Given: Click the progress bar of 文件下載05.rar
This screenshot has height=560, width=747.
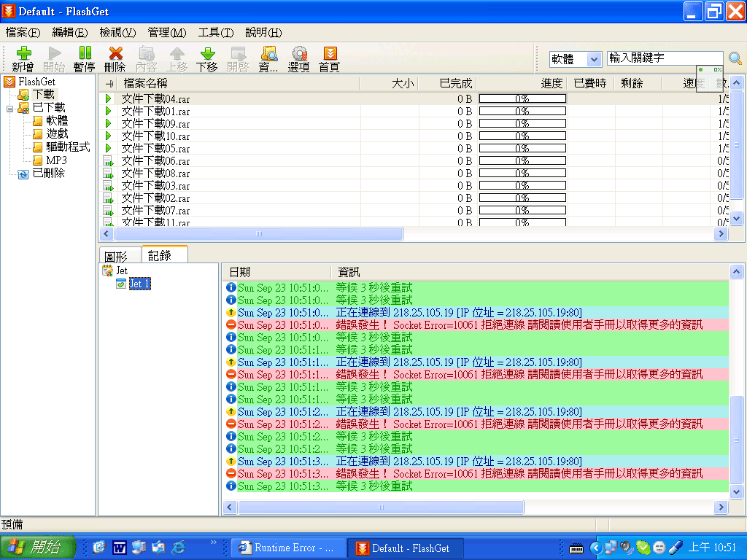Looking at the screenshot, I should pos(522,148).
